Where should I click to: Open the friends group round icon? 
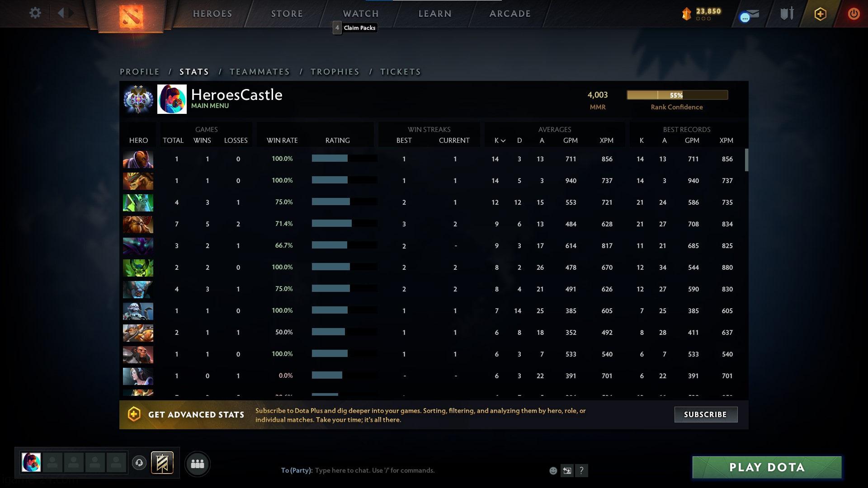[198, 464]
